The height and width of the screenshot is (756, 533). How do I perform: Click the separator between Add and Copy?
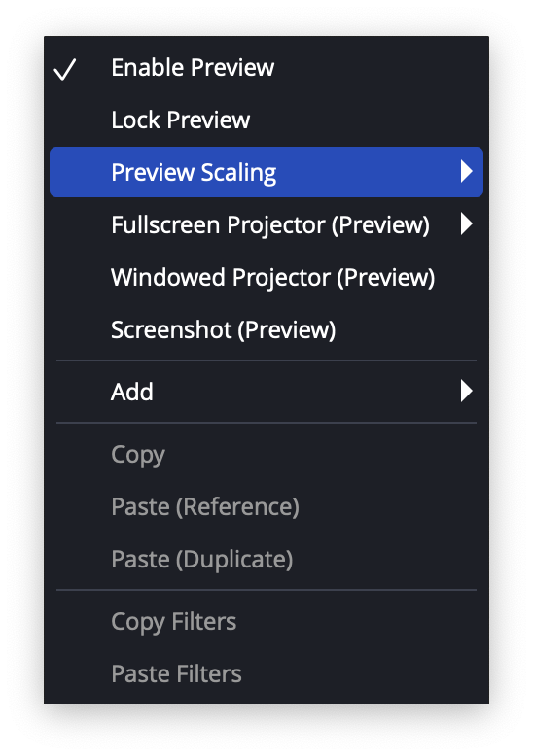[x=266, y=423]
